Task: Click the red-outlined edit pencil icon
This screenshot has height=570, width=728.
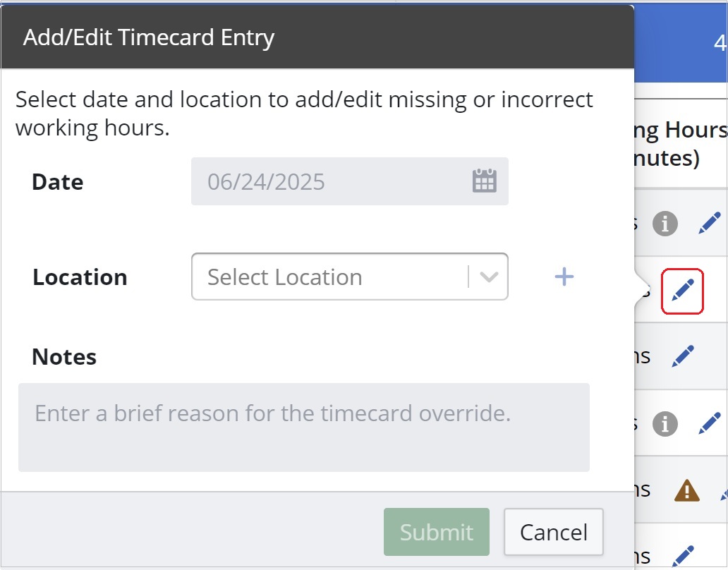Action: pos(683,291)
